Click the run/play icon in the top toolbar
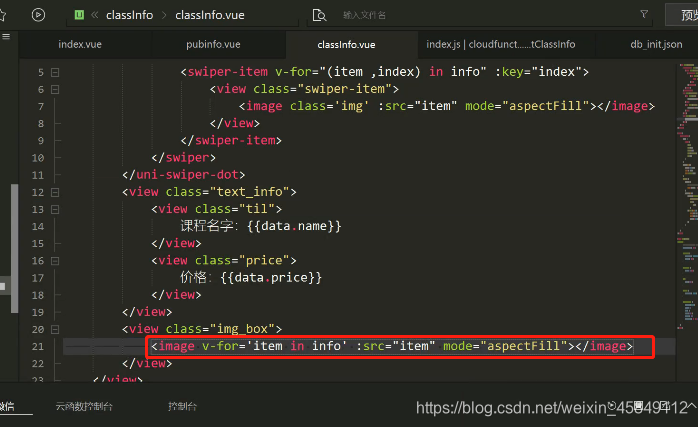 tap(38, 15)
